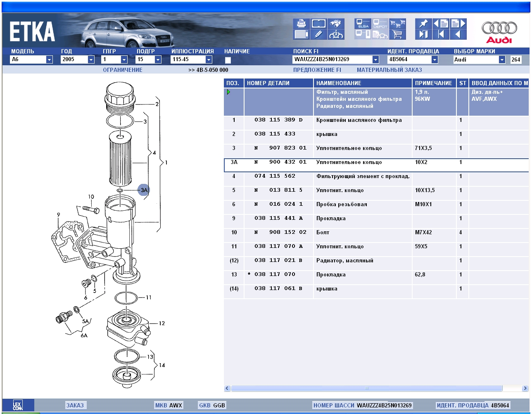Expand the ПОИСК FI dropdown with the VIN
Screen dimensions: 532x414
pos(375,59)
